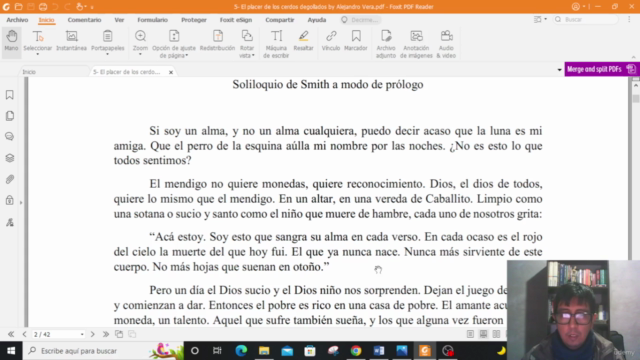640x360 pixels.
Task: Go to the next page
Action: (x=93, y=334)
